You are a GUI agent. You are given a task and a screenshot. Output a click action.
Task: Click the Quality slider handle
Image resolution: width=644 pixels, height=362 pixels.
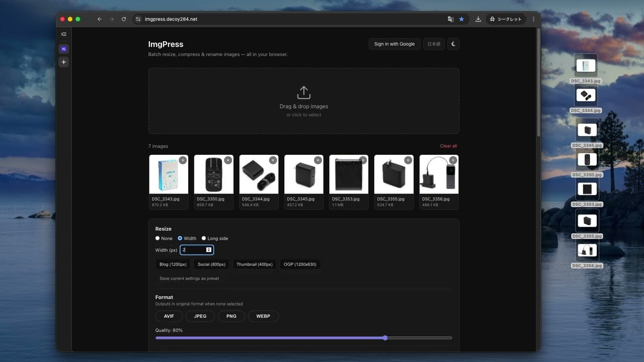coord(385,338)
